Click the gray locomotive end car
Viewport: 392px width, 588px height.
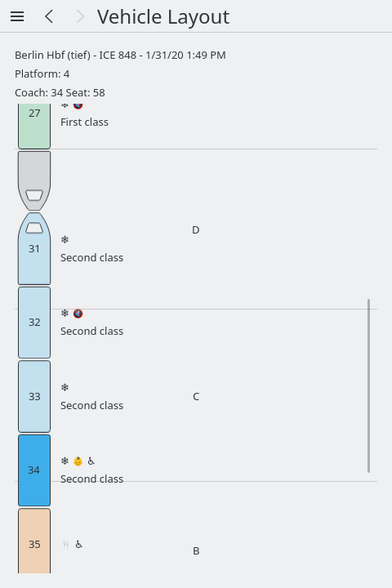point(34,181)
